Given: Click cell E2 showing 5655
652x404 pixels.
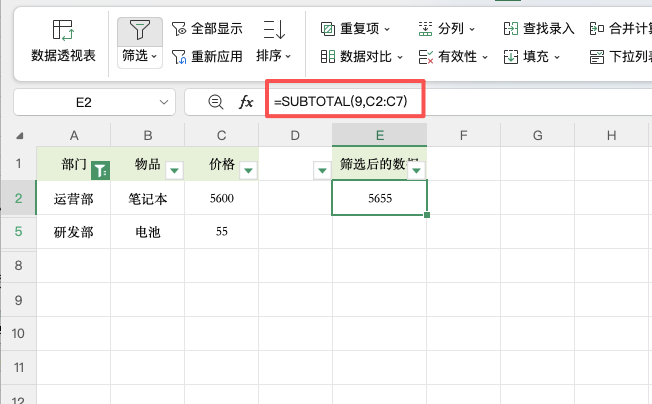Looking at the screenshot, I should [380, 198].
